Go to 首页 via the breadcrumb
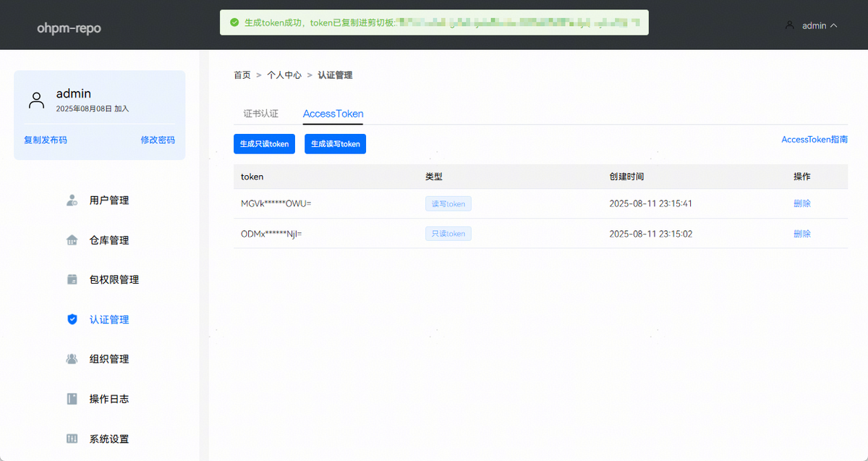The width and height of the screenshot is (868, 461). (242, 75)
